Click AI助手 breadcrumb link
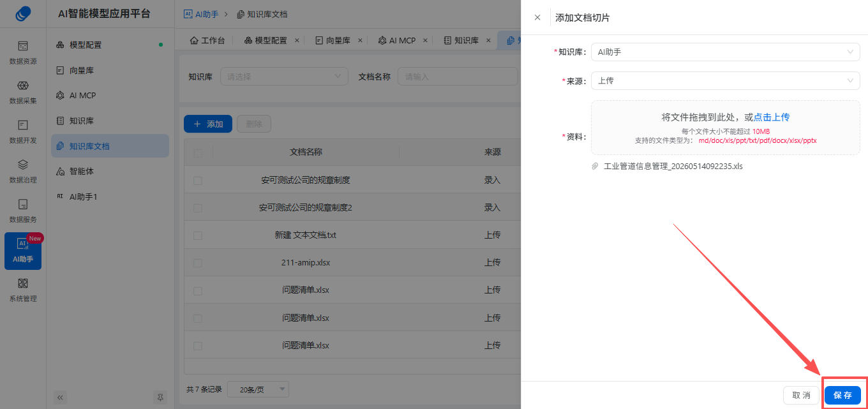868x409 pixels. coord(201,13)
